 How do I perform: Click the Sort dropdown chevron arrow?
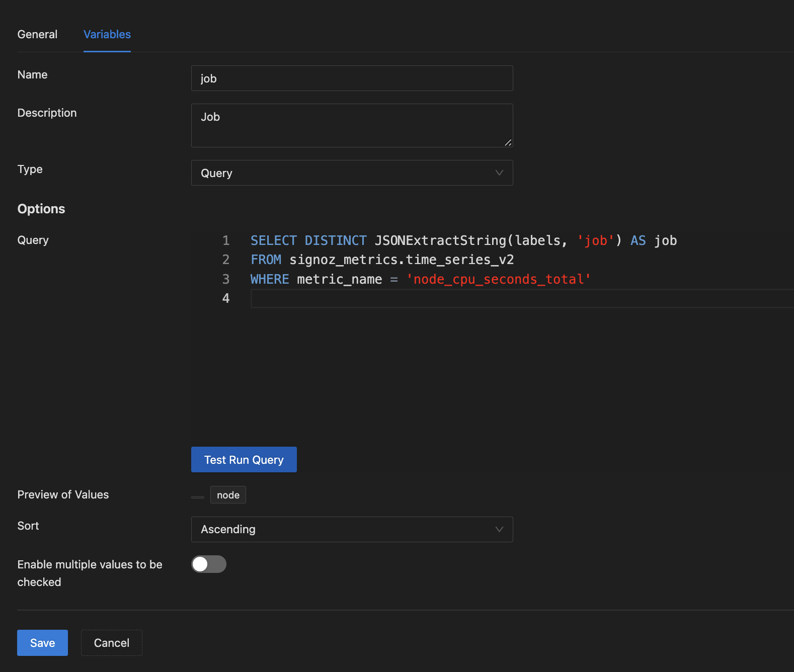tap(499, 529)
